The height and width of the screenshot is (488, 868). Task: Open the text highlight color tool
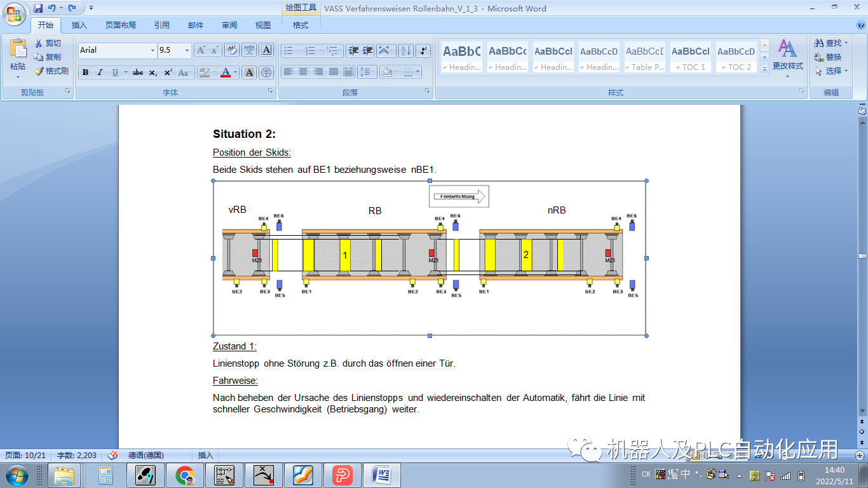(x=205, y=72)
